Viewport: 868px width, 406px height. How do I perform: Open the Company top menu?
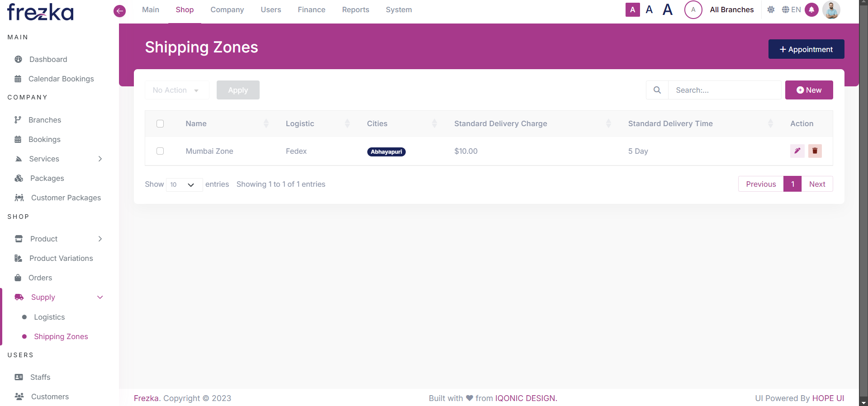tap(227, 9)
